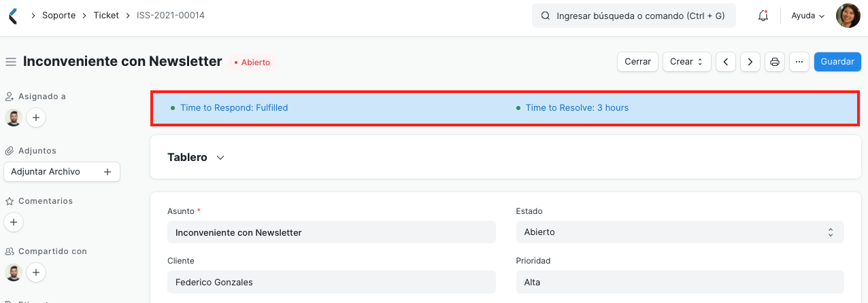Click the assigned user avatar
Screen dimensions: 868x303
coord(14,118)
